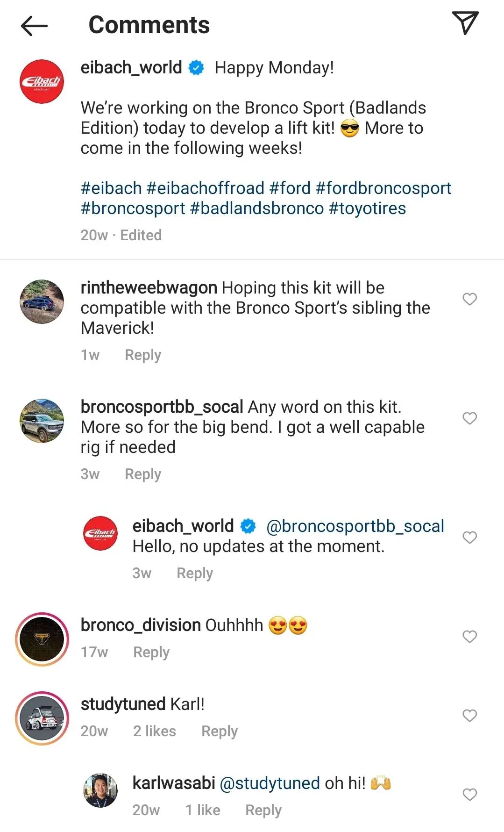Open the @studytuned mention link
This screenshot has height=832, width=504.
coord(270,783)
